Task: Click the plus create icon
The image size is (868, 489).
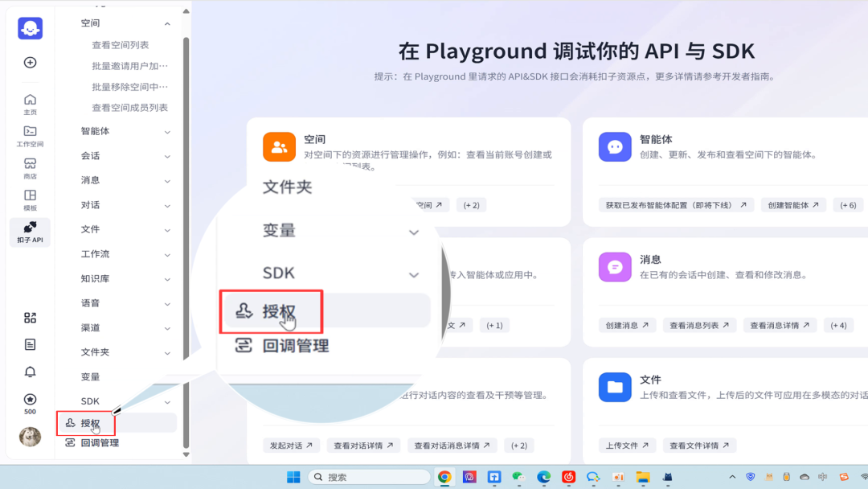Action: click(30, 63)
